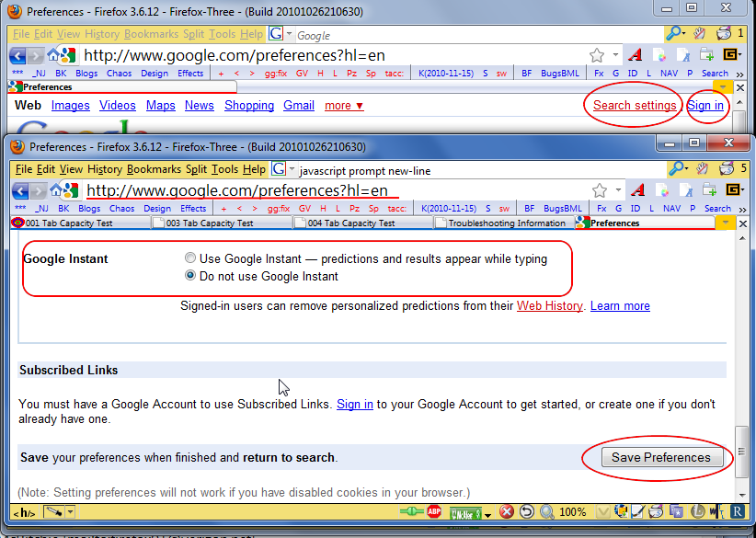Viewport: 756px width, 538px height.
Task: Open the list-all-tabs dropdown in front window
Action: tap(725, 223)
